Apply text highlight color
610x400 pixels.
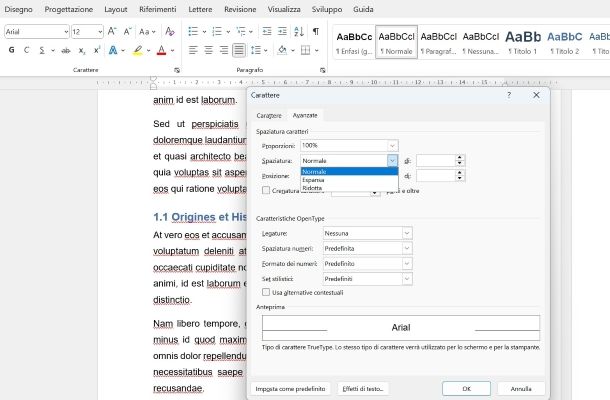coord(137,50)
